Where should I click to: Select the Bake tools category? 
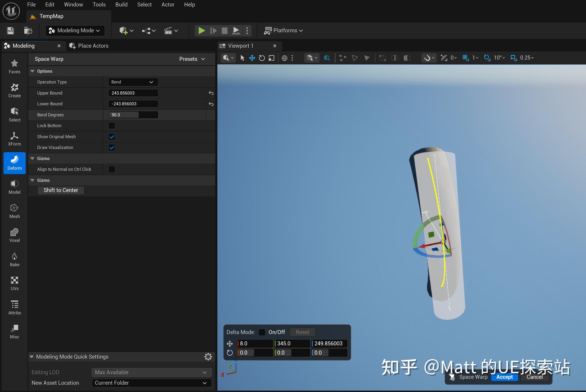point(14,259)
